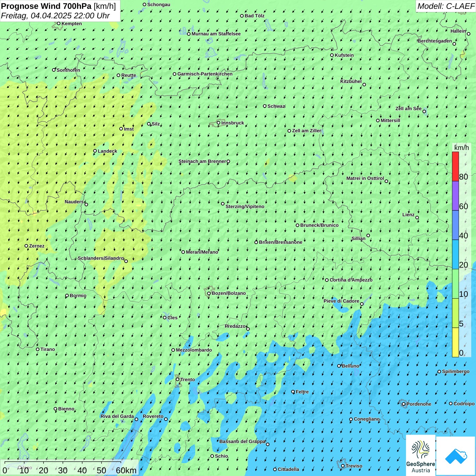
Task: Select the yellow 0–5 km/h legend segment
Action: click(455, 342)
